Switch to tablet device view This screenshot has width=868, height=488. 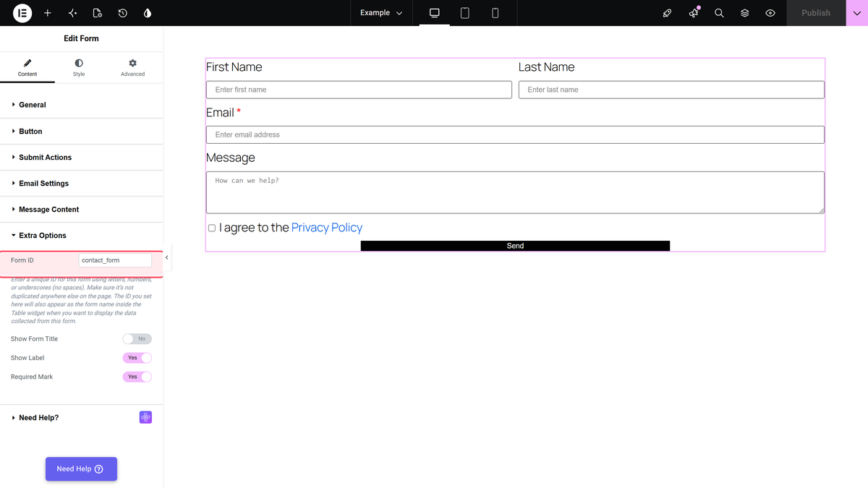pos(465,13)
